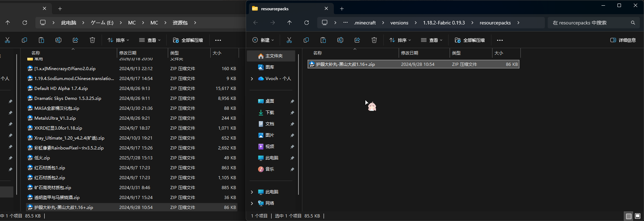Open 查看 dropdown in resourcepacks window
Viewport: 644px width, 221px height.
[x=432, y=40]
